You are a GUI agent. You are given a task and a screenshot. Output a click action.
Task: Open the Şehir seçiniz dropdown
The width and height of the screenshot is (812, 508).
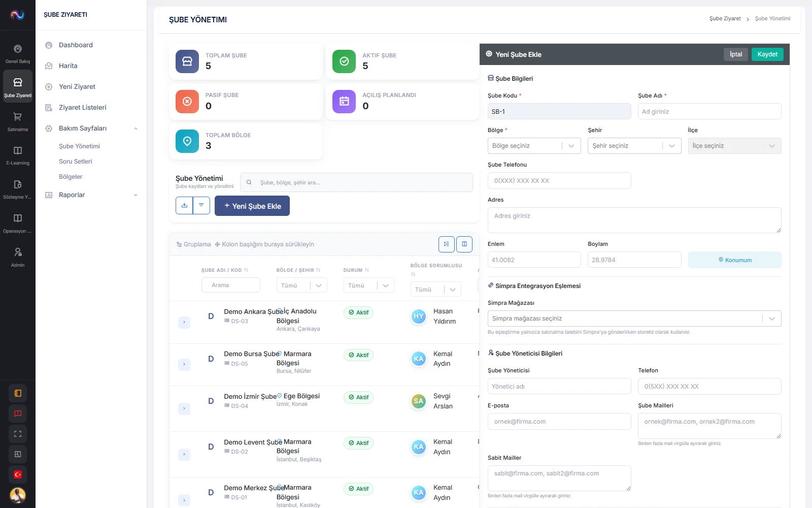634,146
